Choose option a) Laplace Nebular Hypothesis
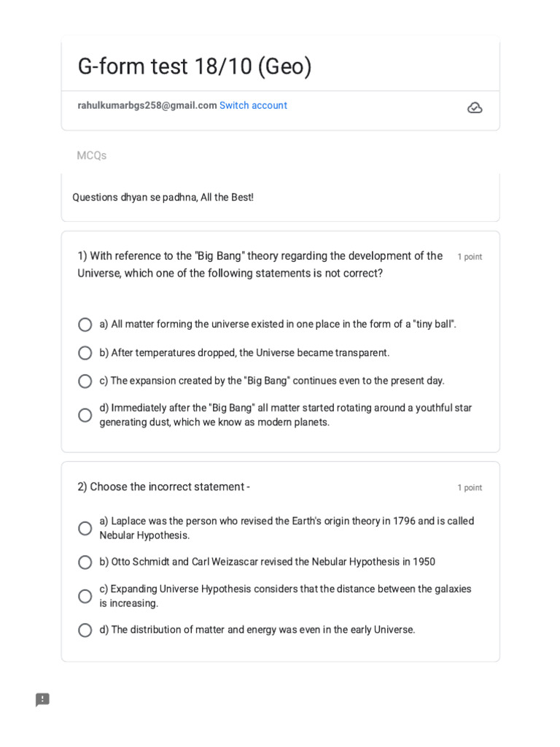Screen dimensions: 560x747 tap(85, 528)
